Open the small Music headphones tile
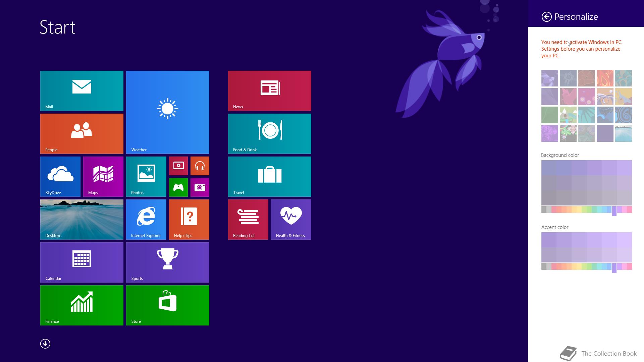This screenshot has width=644, height=362. pyautogui.click(x=200, y=166)
